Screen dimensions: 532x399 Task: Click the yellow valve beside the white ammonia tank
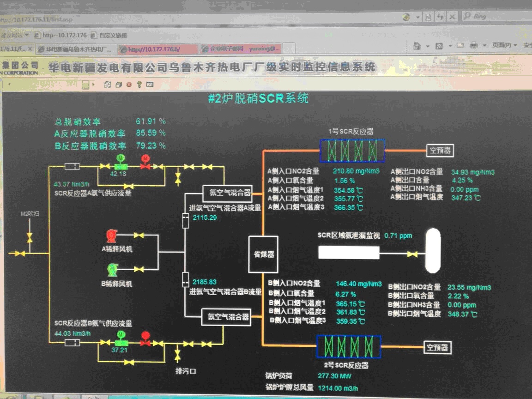click(412, 254)
